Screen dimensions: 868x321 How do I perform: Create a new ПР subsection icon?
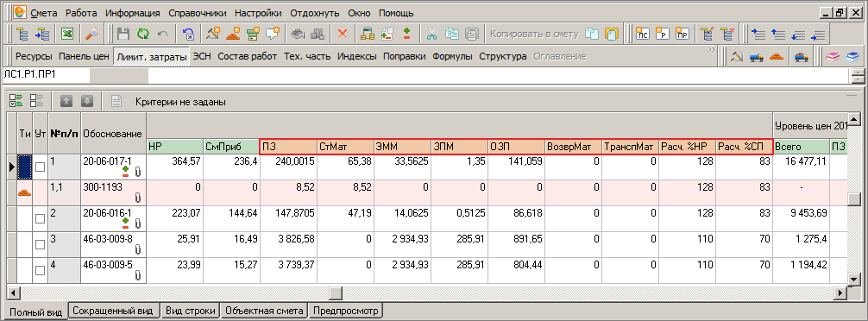(682, 35)
